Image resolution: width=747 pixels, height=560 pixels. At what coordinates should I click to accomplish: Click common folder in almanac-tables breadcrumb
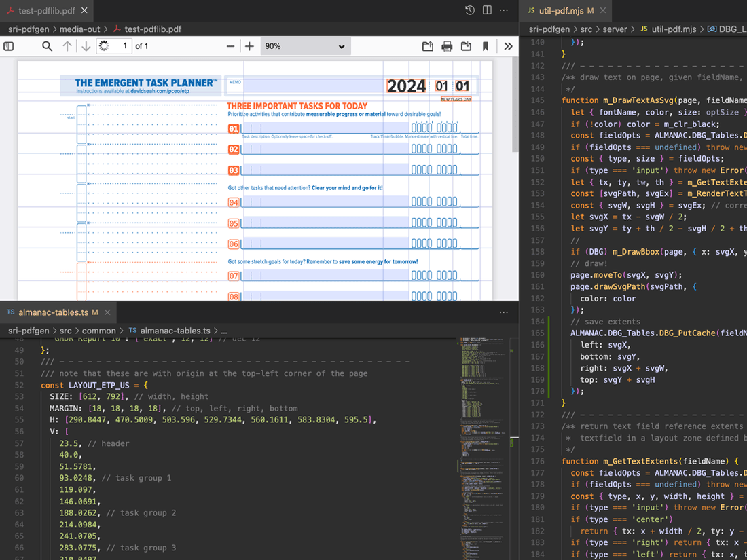pos(98,331)
